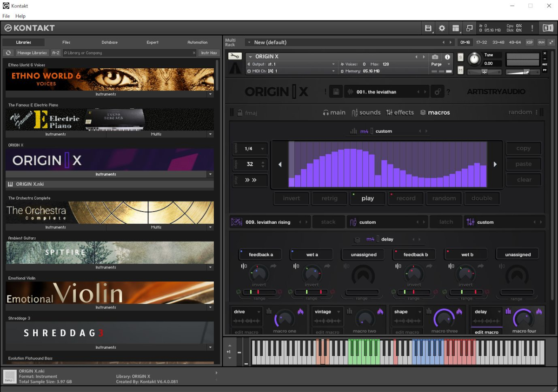Click the sequencer bars icon beside drive macro
This screenshot has width=558, height=392.
[269, 312]
